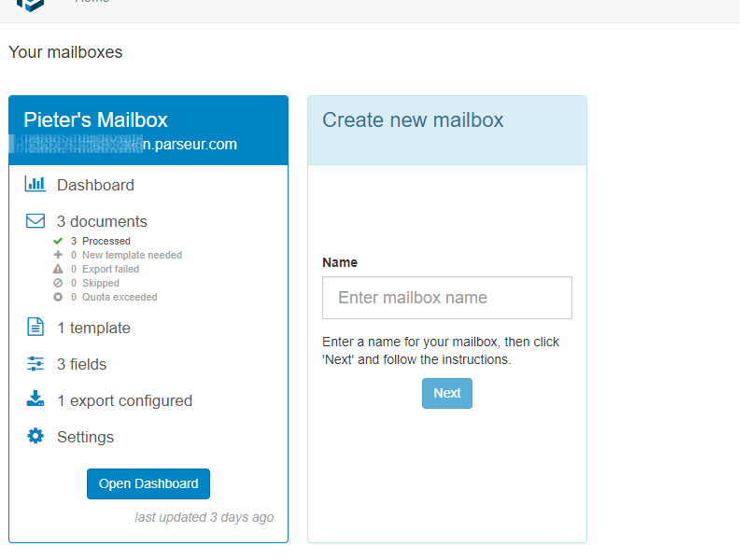Click the Create new mailbox heading

point(413,120)
